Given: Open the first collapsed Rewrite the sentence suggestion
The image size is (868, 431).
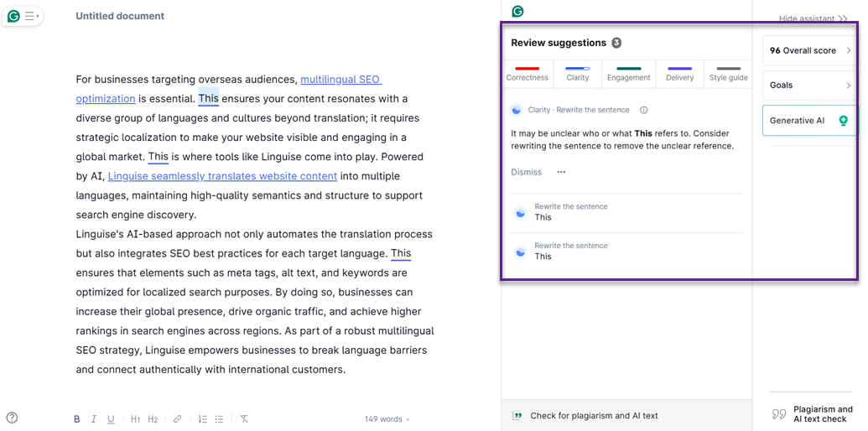Looking at the screenshot, I should pos(626,212).
